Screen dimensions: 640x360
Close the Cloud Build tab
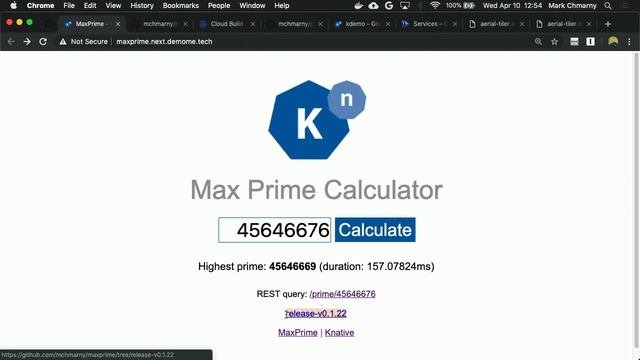pyautogui.click(x=253, y=24)
